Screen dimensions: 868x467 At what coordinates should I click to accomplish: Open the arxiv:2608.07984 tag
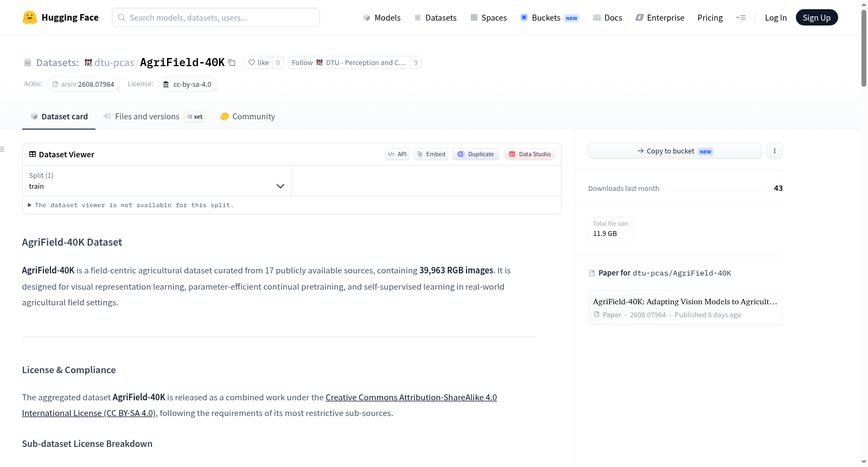pos(83,84)
